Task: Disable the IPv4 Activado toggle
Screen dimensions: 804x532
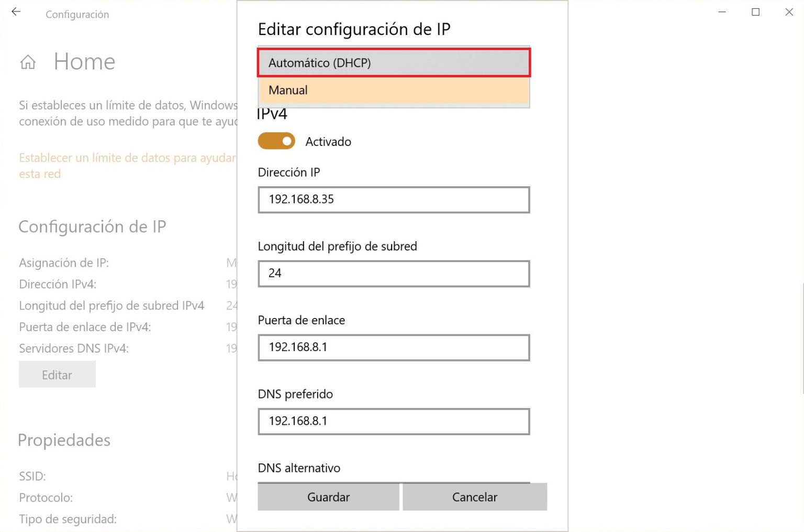Action: coord(276,141)
